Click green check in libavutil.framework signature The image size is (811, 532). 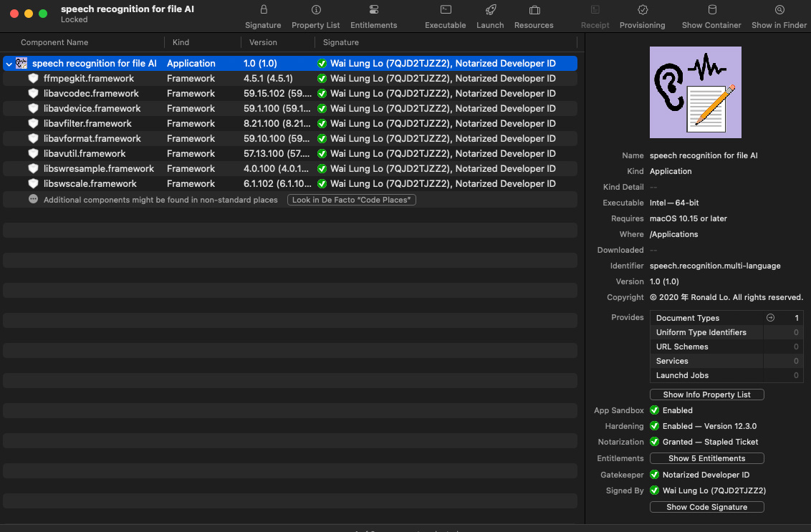(x=322, y=153)
